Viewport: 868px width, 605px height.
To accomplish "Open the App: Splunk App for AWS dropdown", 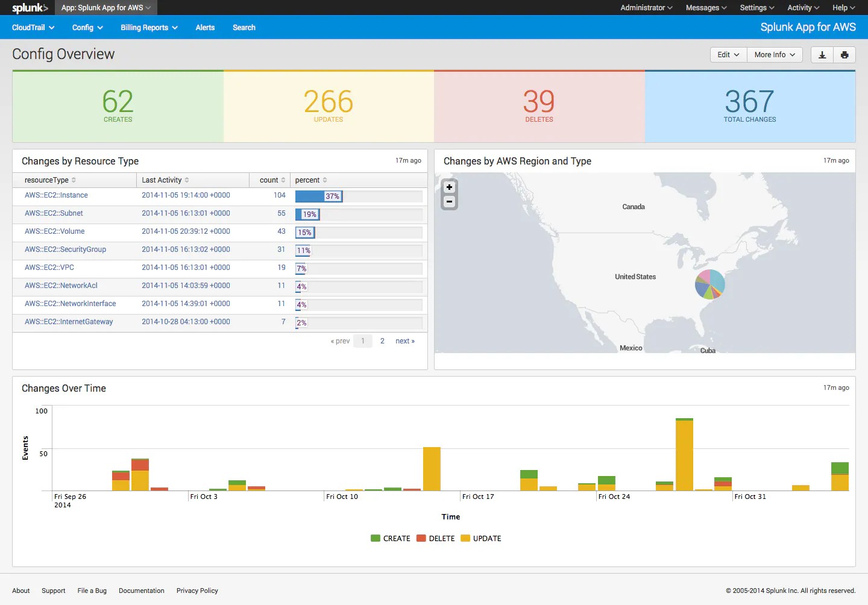I will 106,8.
